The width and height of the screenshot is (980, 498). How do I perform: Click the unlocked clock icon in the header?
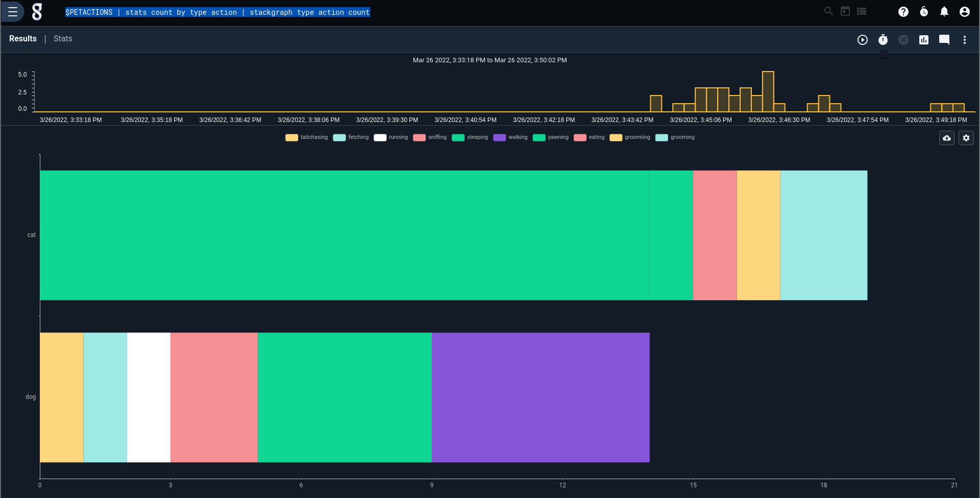click(x=923, y=12)
